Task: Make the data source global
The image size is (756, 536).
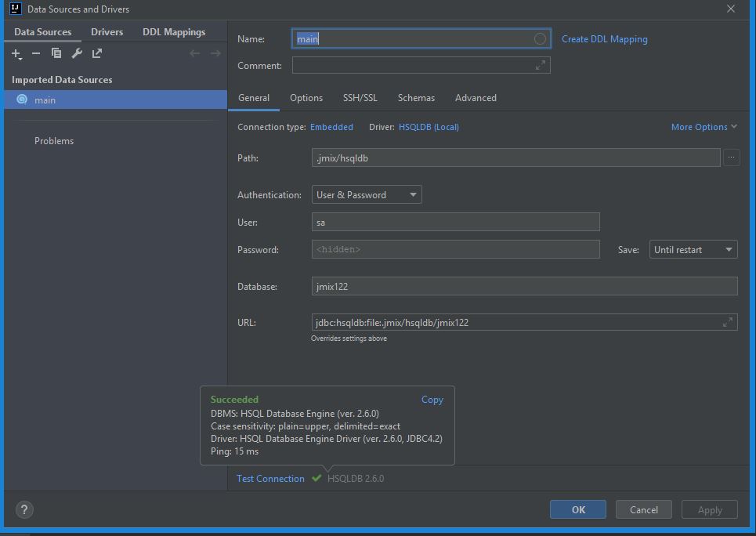Action: 97,53
